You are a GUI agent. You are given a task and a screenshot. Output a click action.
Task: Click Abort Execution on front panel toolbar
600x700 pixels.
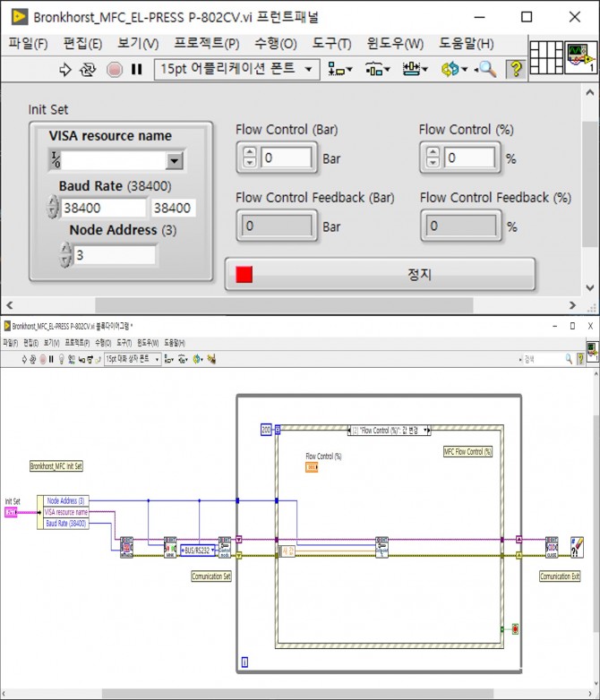pyautogui.click(x=115, y=69)
